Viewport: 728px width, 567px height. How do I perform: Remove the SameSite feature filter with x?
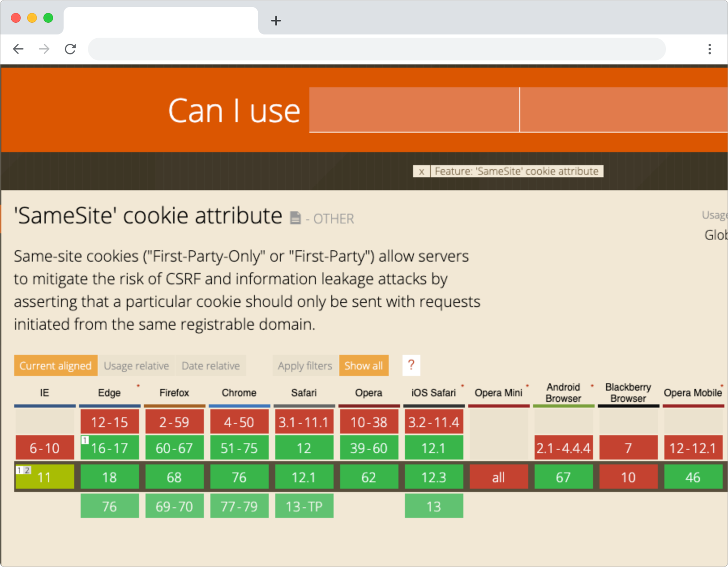point(421,171)
